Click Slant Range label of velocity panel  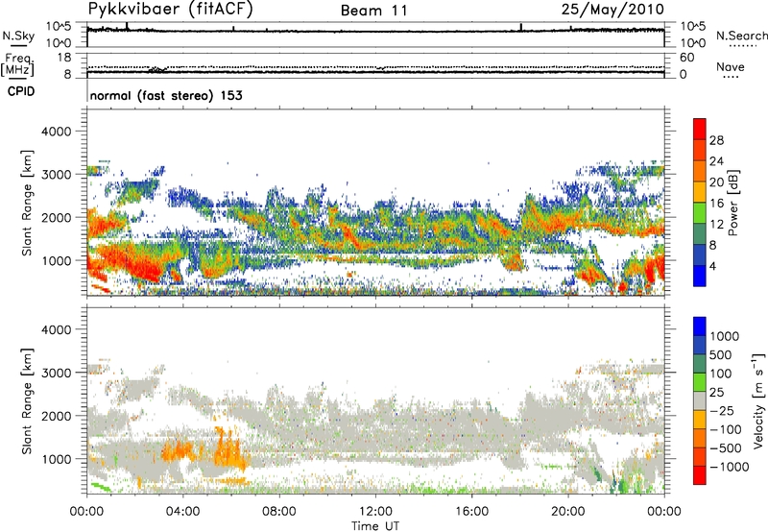(27, 401)
